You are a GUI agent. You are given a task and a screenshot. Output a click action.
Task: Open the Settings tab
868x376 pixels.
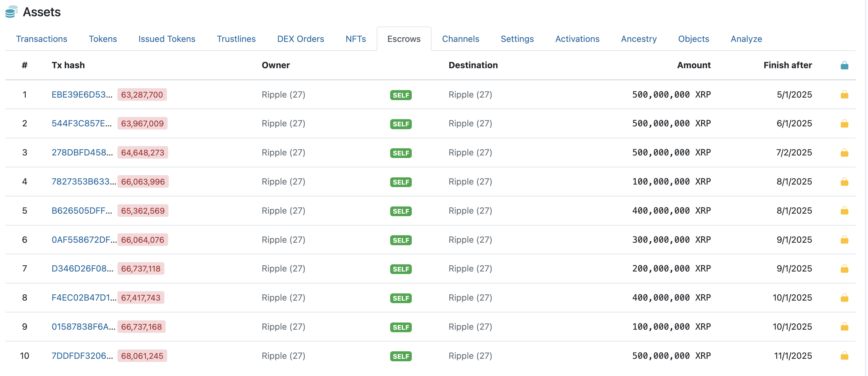pyautogui.click(x=517, y=39)
